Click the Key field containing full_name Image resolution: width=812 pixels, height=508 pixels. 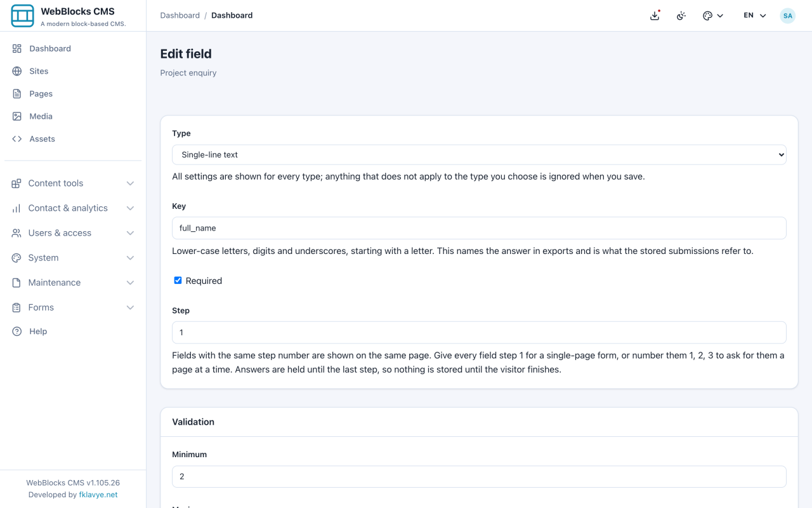pyautogui.click(x=479, y=228)
